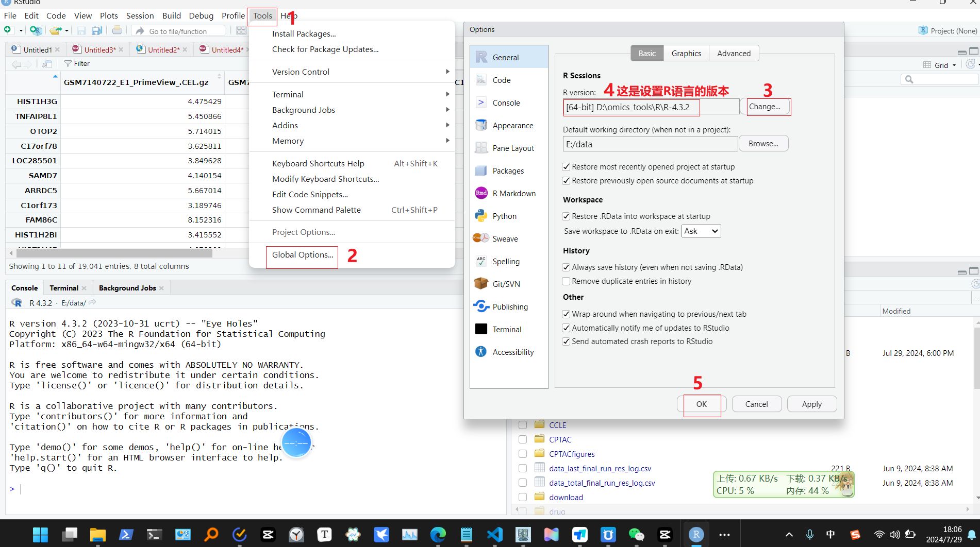
Task: Select the Terminal options category
Action: [x=508, y=329]
